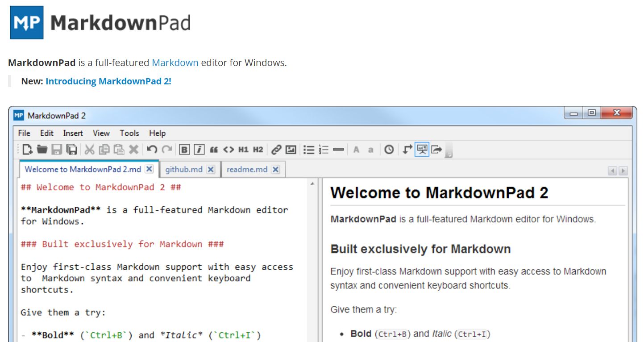Screen dimensions: 644x342
Task: Insert code with the <> icon
Action: (x=229, y=150)
